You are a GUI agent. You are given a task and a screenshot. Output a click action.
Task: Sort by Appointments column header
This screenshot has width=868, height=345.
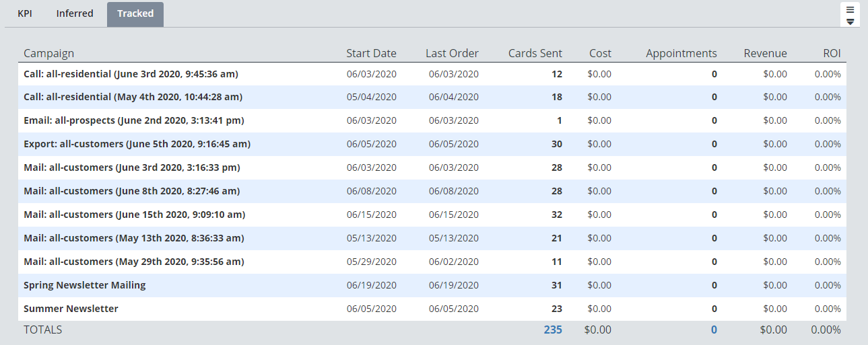click(681, 53)
